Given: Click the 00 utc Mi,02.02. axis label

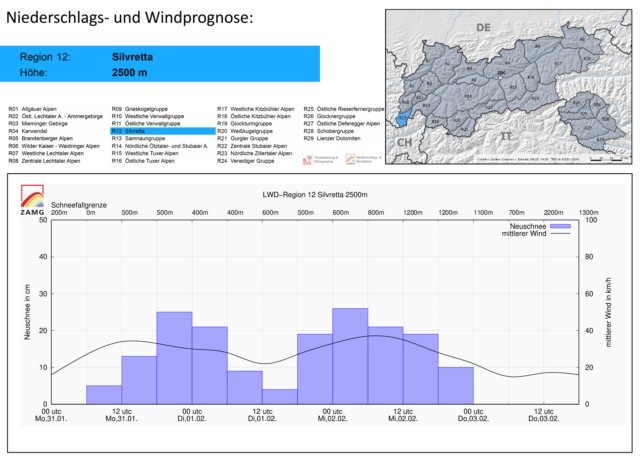Looking at the screenshot, I should pos(333,415).
